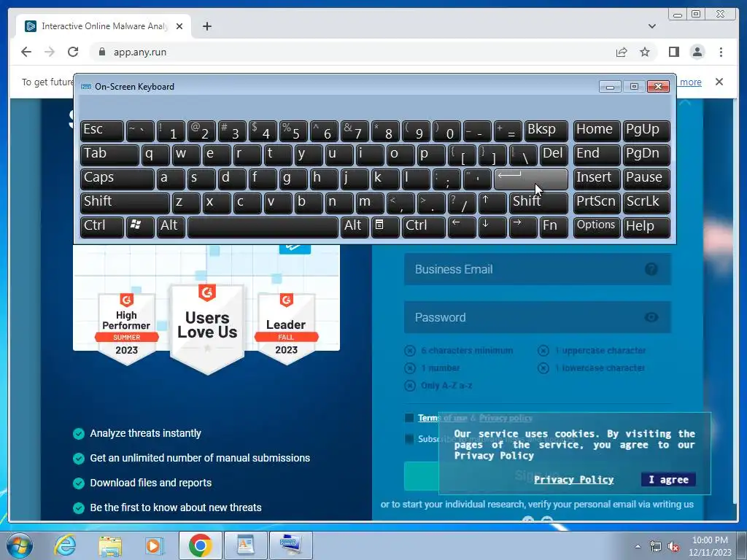Toggle the left Shift key
This screenshot has width=747, height=560.
(125, 203)
